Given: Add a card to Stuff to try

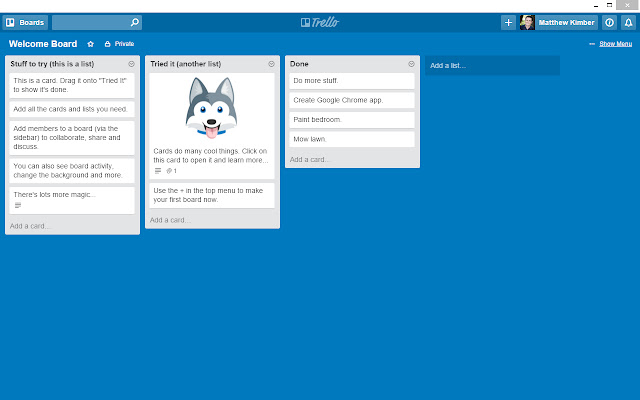Looking at the screenshot, I should tap(30, 226).
